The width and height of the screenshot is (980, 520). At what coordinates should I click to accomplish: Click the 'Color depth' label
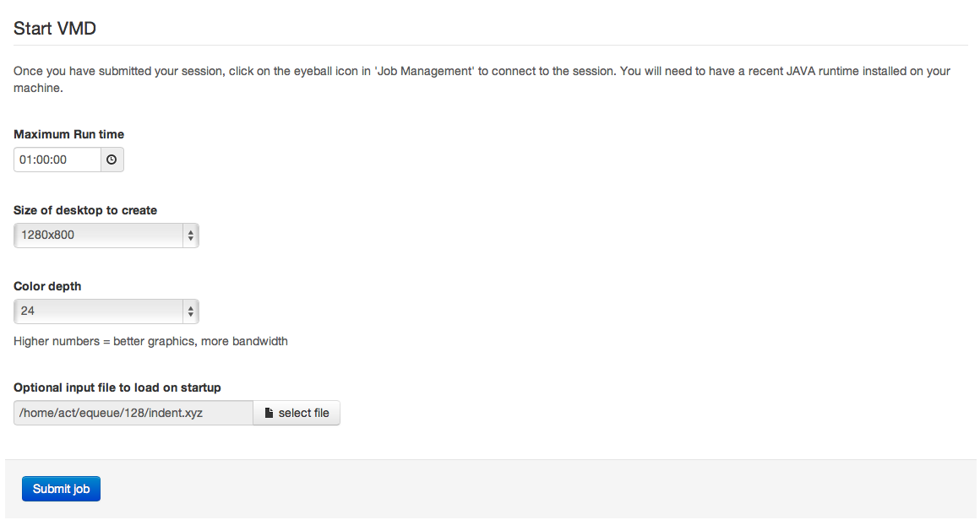click(x=47, y=286)
